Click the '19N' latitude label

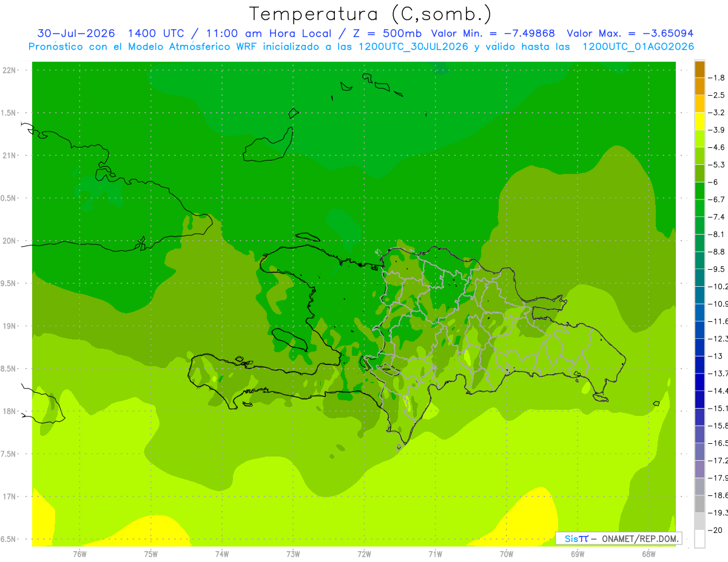(10, 326)
